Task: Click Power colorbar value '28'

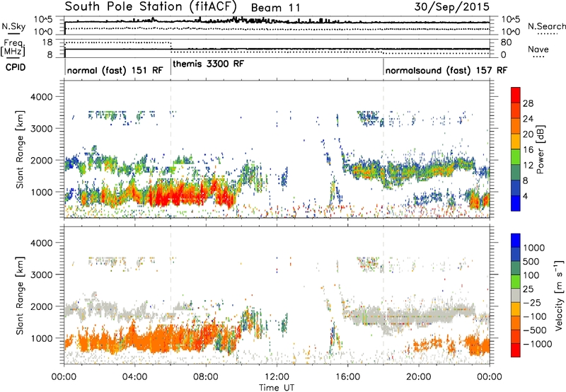Action: 528,103
